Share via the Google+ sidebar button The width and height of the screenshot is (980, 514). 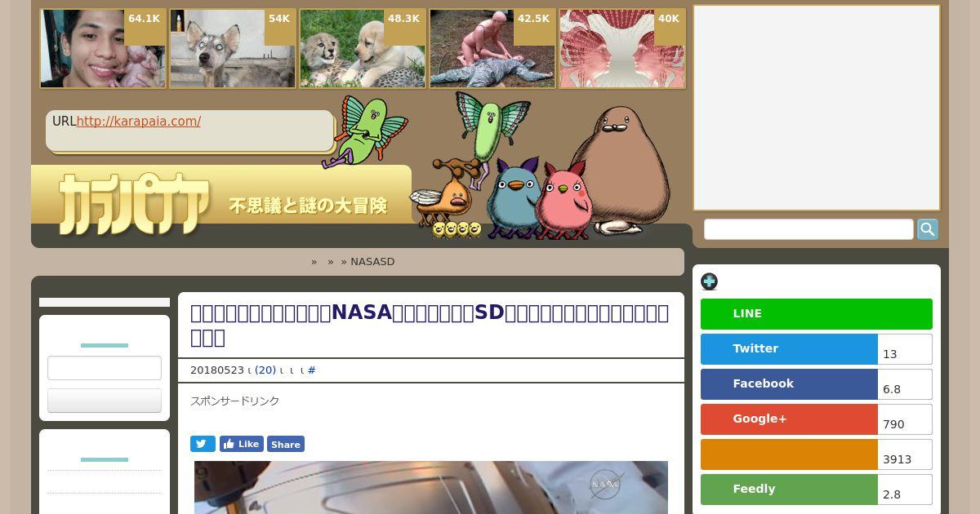point(789,419)
